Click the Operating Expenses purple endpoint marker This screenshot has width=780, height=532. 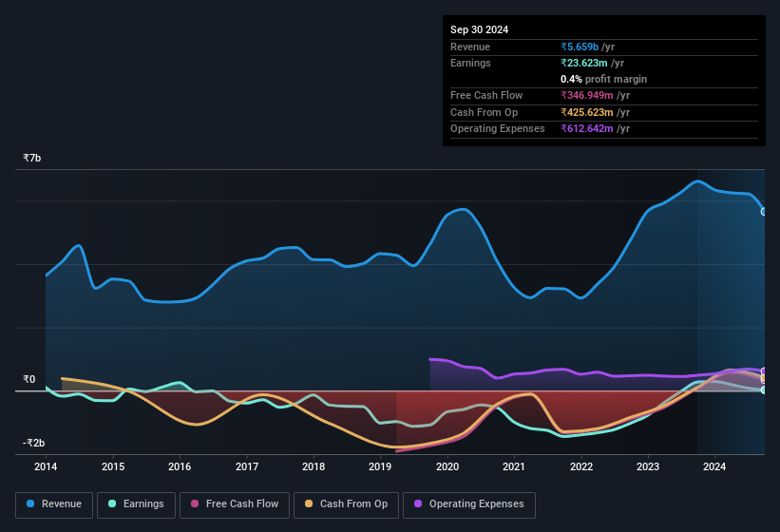tap(764, 371)
